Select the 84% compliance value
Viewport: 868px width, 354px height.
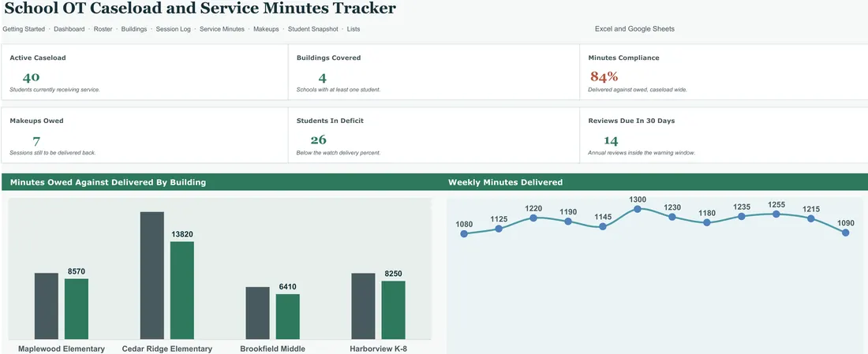pyautogui.click(x=604, y=77)
